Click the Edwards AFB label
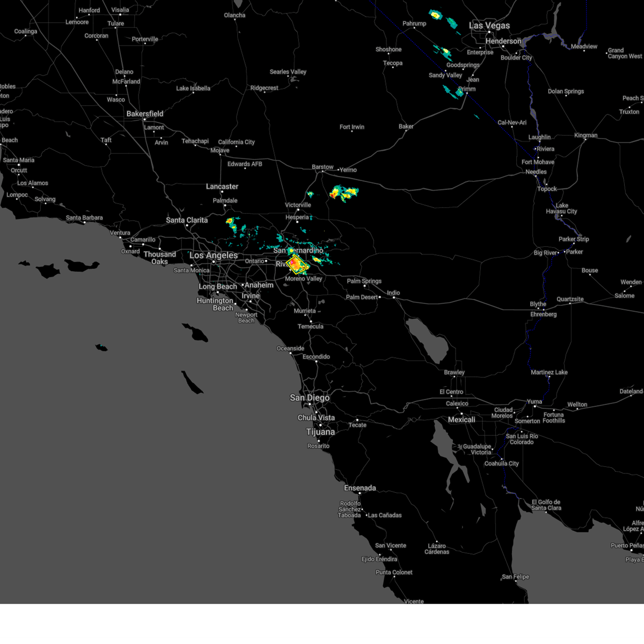 [x=244, y=165]
